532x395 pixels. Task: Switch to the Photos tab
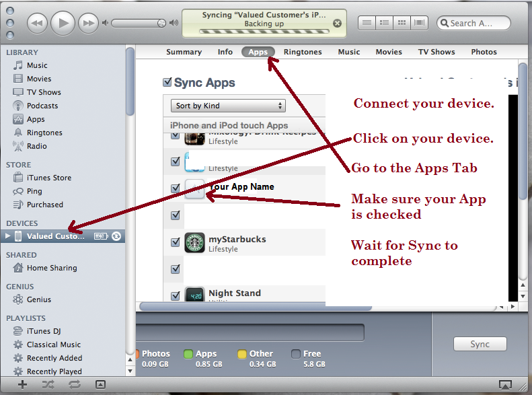[484, 52]
